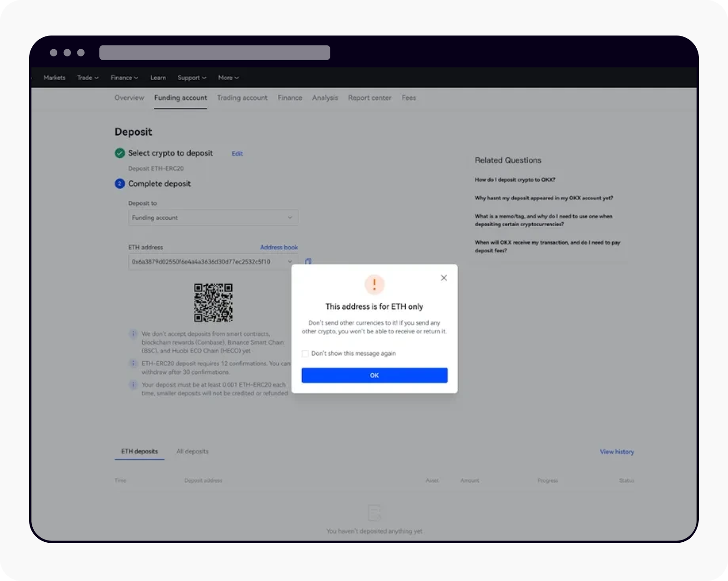Open the Finance menu in top navigation
This screenshot has width=728, height=581.
[x=124, y=78]
